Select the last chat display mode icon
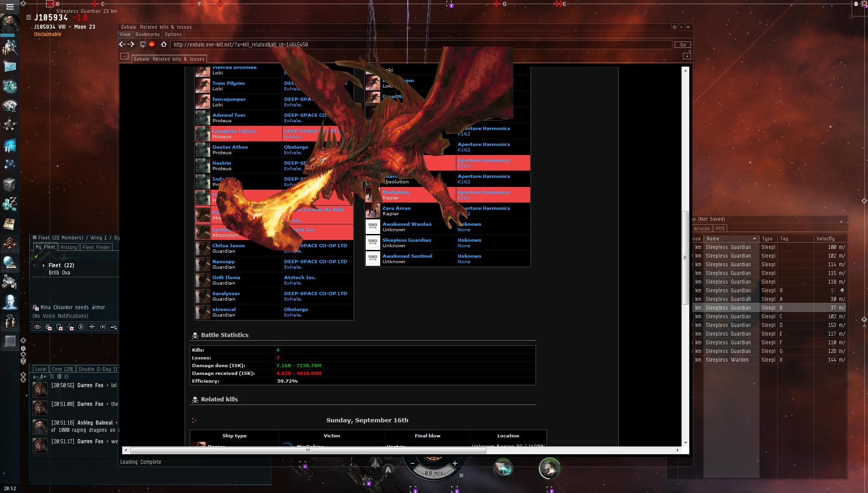The height and width of the screenshot is (493, 868). pyautogui.click(x=67, y=377)
